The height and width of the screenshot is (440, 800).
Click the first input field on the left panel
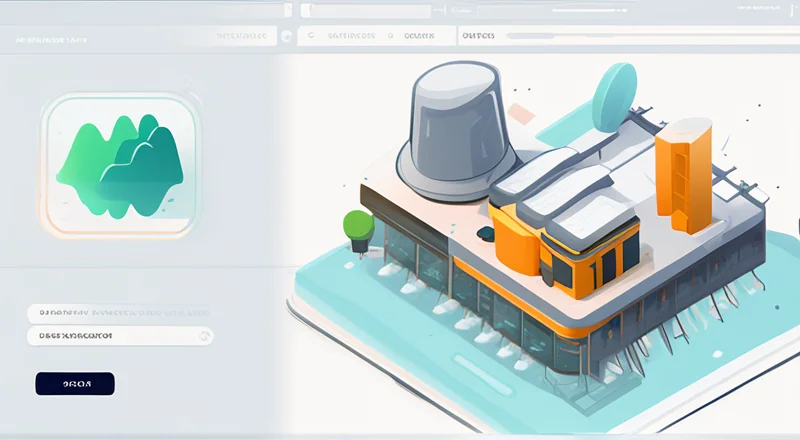(120, 312)
